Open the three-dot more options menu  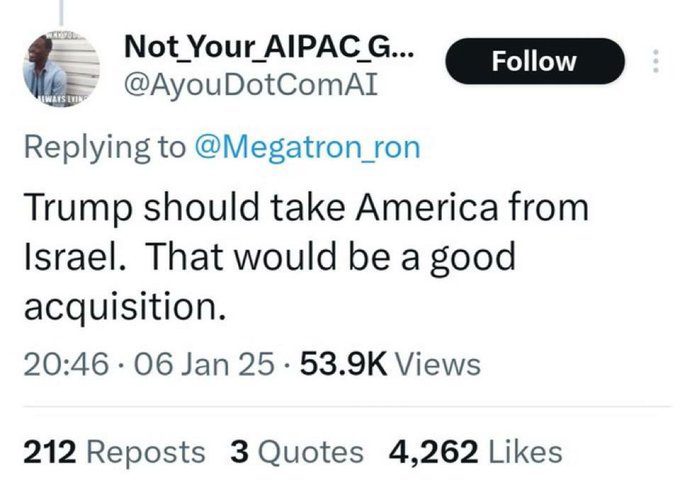[x=655, y=61]
